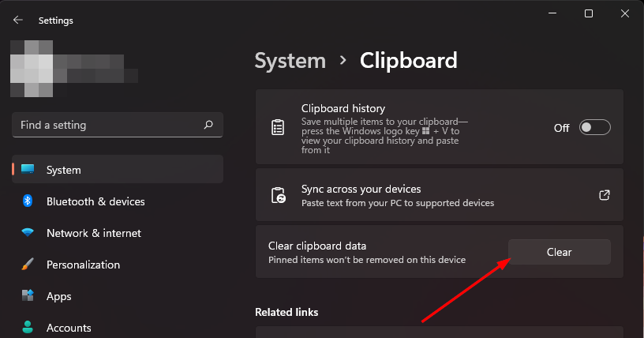Click the Accounts person icon
644x338 pixels.
pyautogui.click(x=28, y=327)
